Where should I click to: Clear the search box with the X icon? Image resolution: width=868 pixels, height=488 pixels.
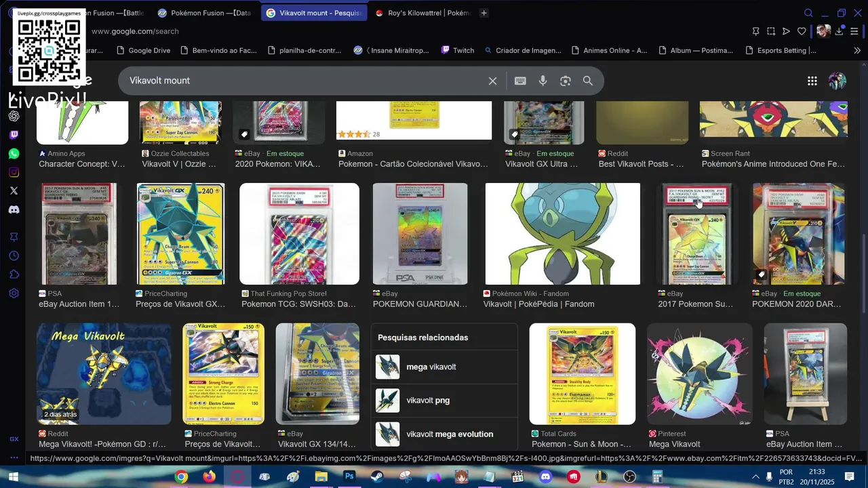click(x=493, y=81)
